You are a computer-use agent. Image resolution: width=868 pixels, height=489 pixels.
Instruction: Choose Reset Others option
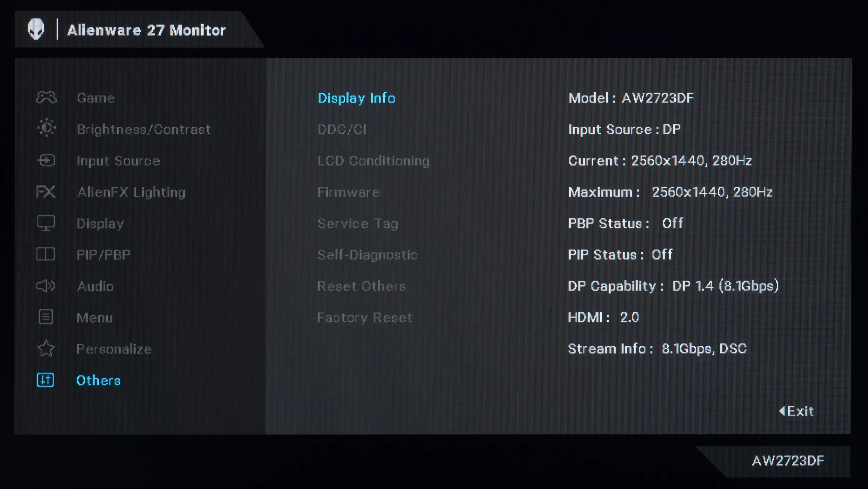(361, 286)
